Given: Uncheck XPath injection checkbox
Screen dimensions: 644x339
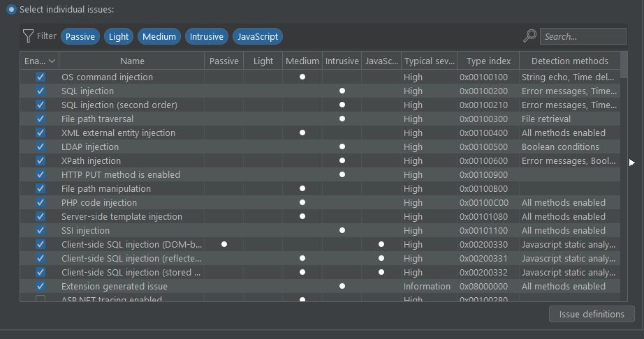Looking at the screenshot, I should [41, 160].
